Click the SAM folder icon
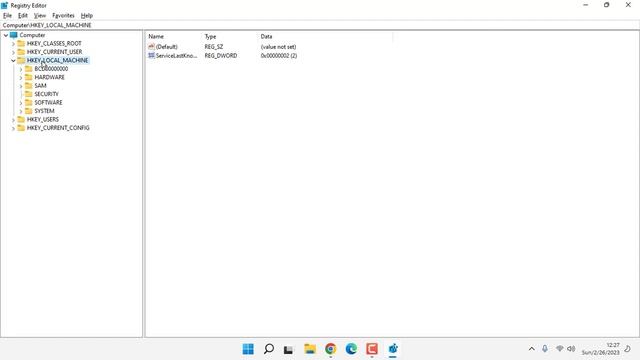This screenshot has height=360, width=640. click(x=29, y=86)
